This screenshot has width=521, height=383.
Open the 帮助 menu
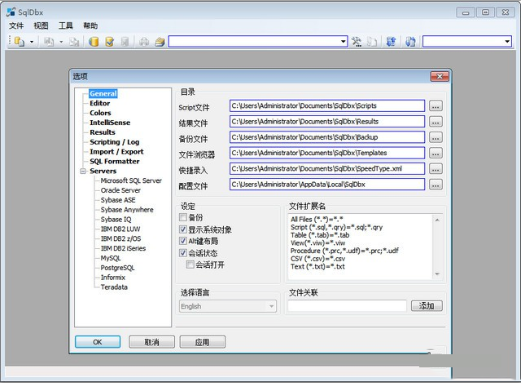pos(90,26)
